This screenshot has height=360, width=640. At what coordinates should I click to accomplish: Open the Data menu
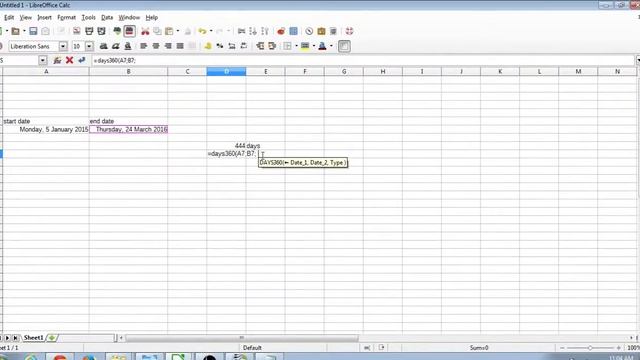click(107, 18)
